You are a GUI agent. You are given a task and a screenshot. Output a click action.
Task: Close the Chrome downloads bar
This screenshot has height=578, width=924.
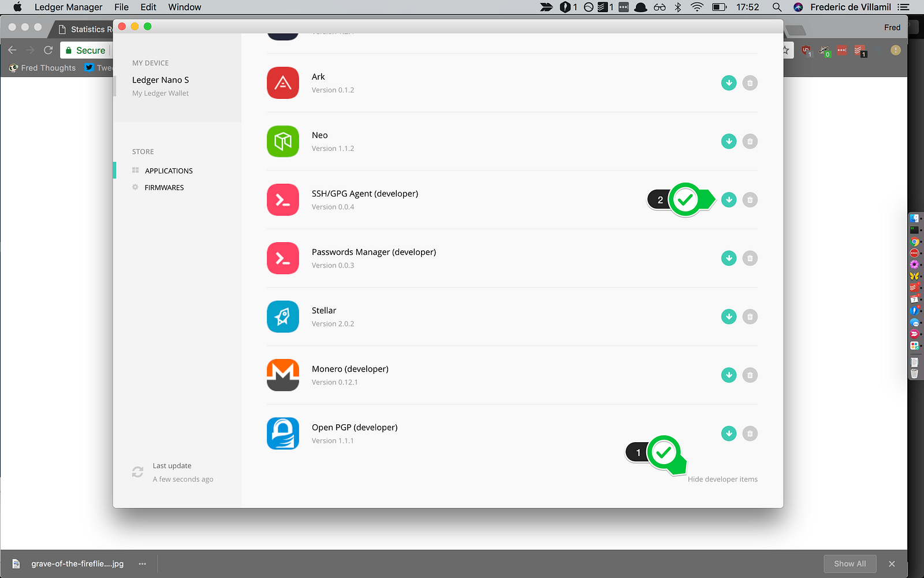[892, 564]
